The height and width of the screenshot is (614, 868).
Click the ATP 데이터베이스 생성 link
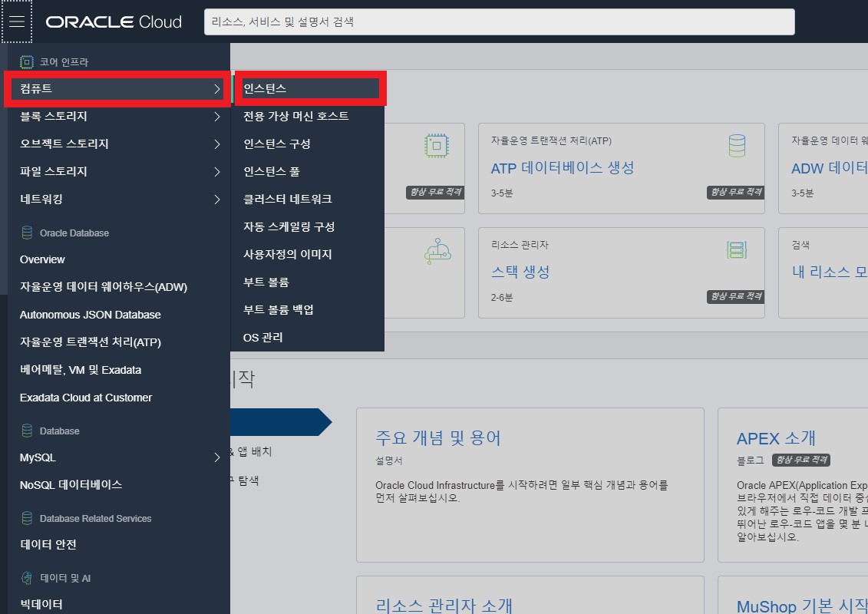563,168
